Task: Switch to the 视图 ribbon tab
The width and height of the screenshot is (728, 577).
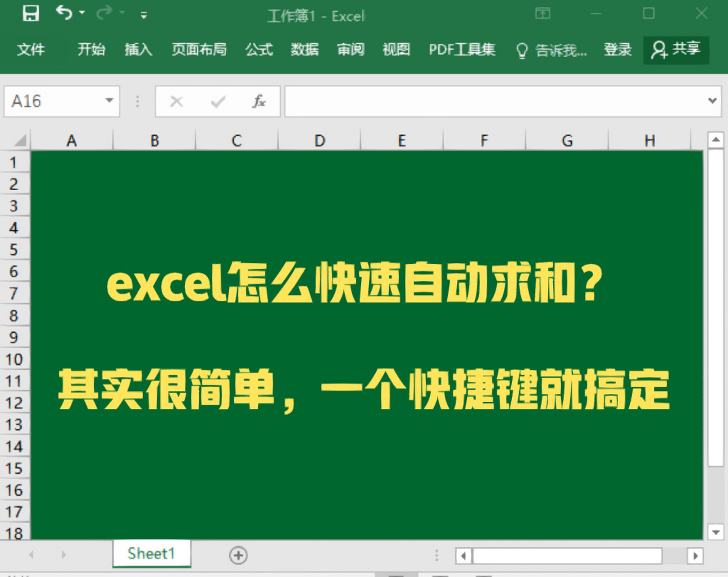Action: [396, 49]
